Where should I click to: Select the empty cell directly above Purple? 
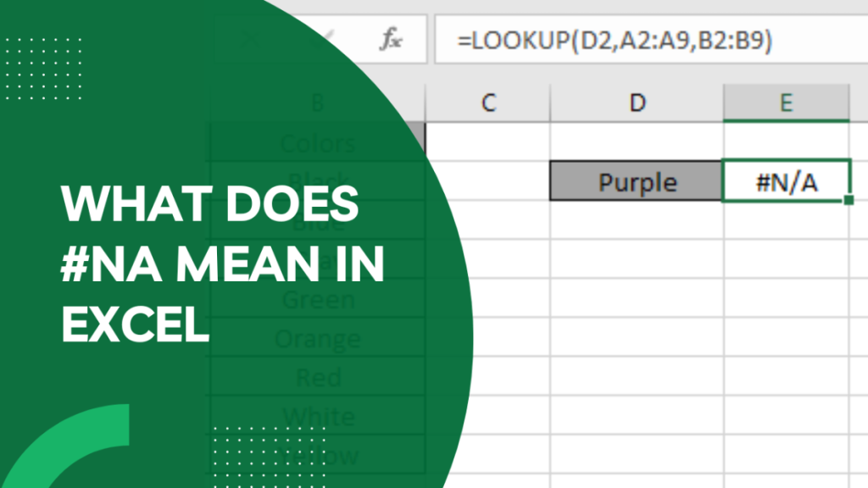click(x=637, y=141)
